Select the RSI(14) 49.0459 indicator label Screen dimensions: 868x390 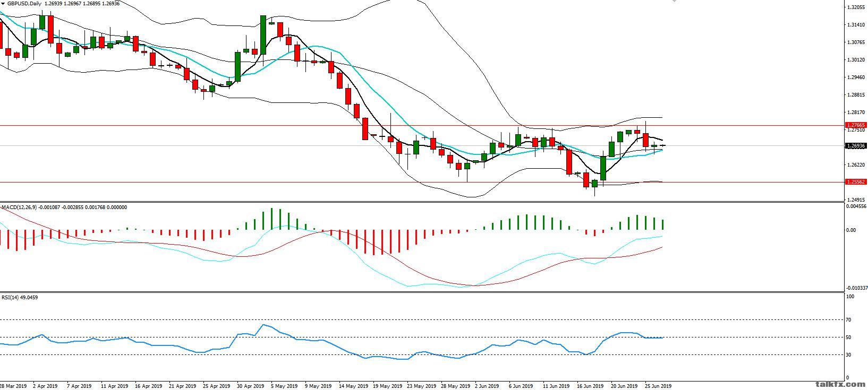[x=20, y=297]
